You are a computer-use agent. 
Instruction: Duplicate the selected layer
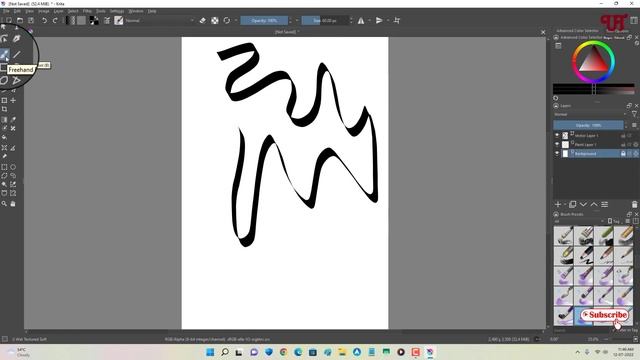coord(573,204)
